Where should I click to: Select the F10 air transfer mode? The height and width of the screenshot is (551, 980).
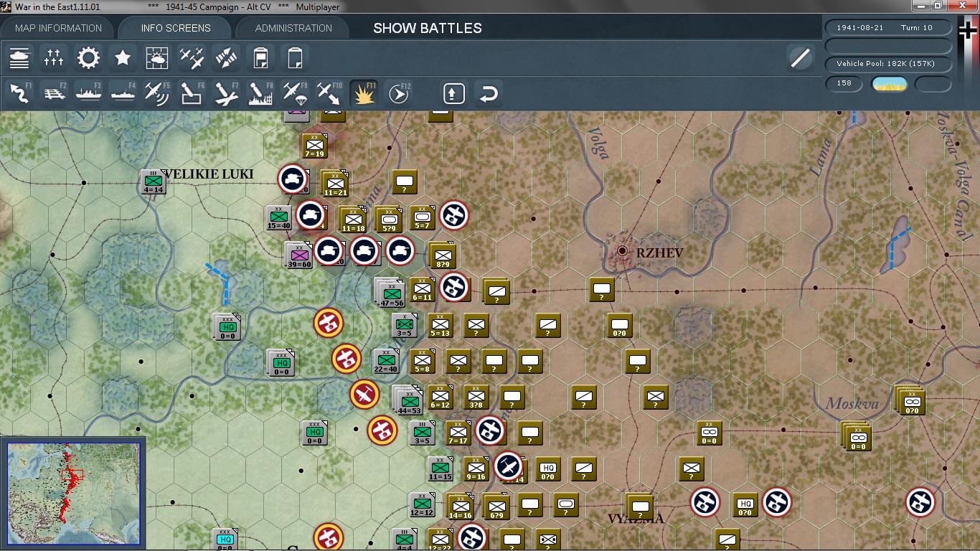point(329,93)
